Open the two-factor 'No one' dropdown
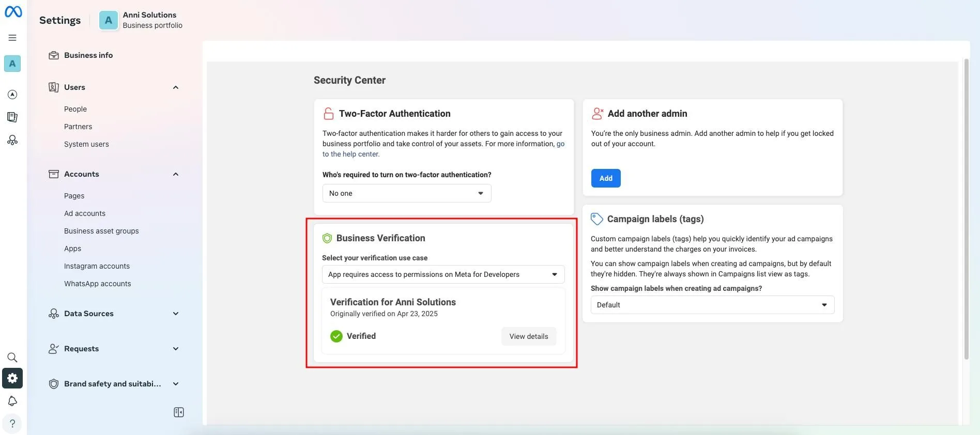The width and height of the screenshot is (980, 435). pos(407,193)
